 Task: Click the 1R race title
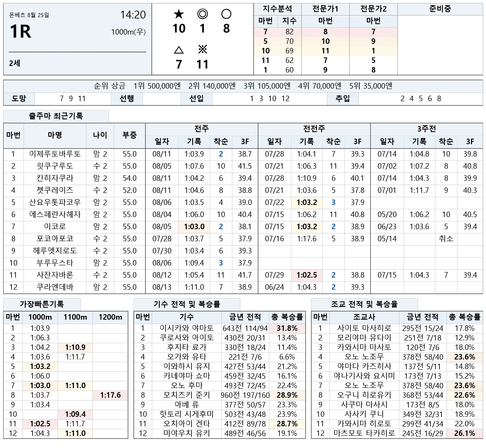click(x=21, y=31)
